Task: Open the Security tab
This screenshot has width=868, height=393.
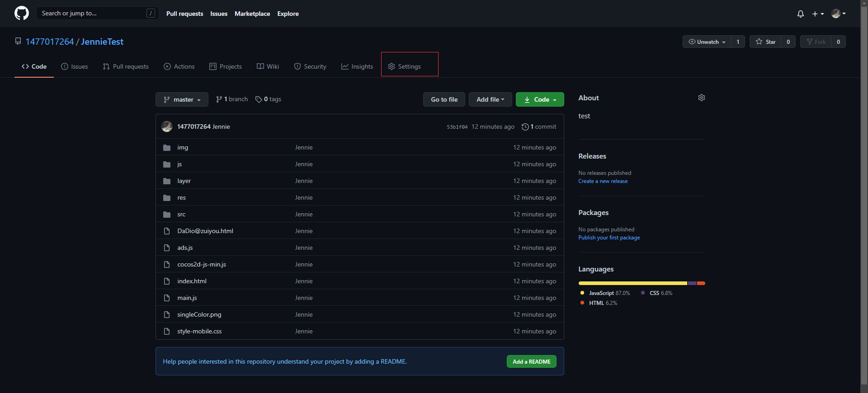Action: click(x=310, y=66)
